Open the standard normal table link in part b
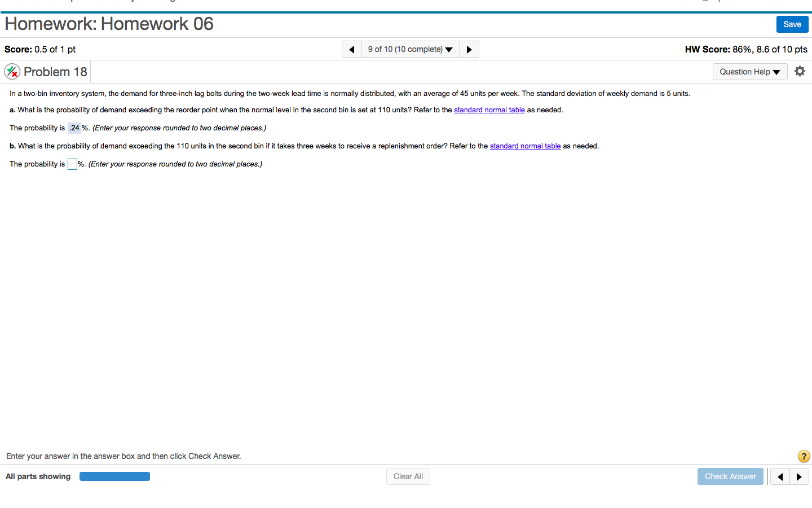This screenshot has width=812, height=508. pyautogui.click(x=525, y=146)
